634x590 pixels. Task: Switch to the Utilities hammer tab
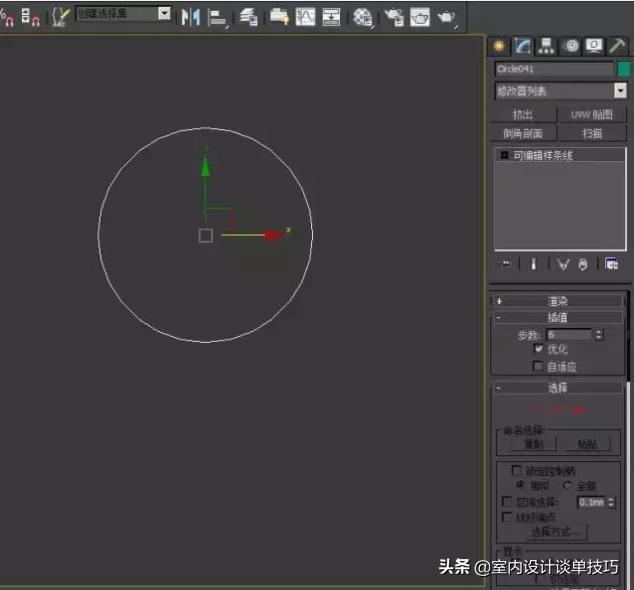point(617,46)
